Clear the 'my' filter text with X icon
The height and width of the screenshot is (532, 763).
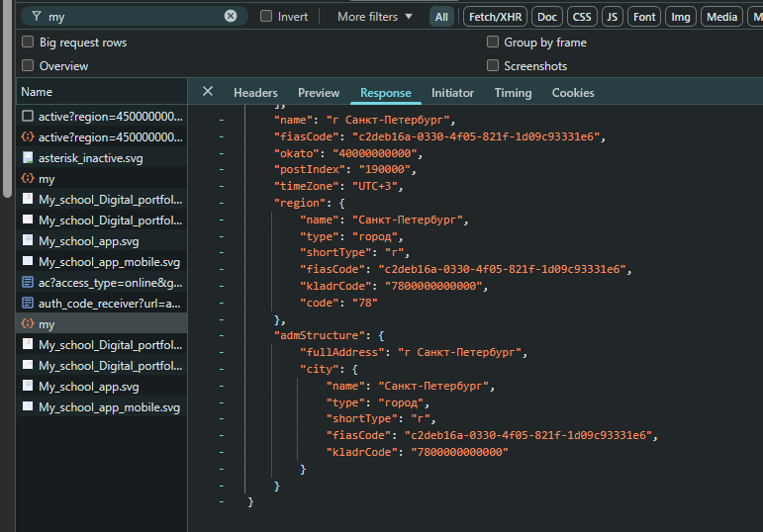point(231,17)
